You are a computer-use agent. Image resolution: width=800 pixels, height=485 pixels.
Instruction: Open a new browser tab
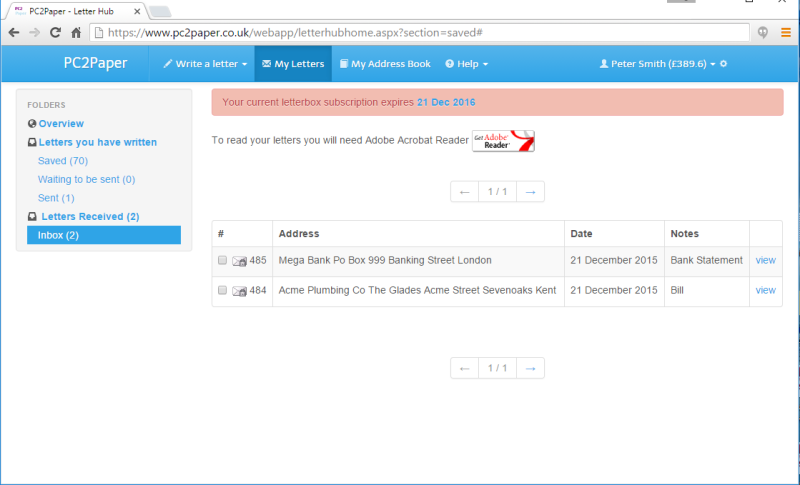click(x=160, y=12)
